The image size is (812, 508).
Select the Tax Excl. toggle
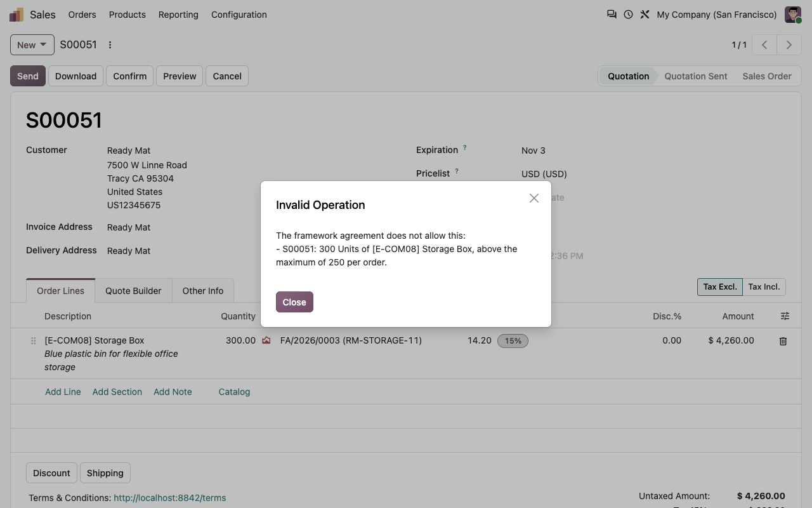tap(720, 286)
